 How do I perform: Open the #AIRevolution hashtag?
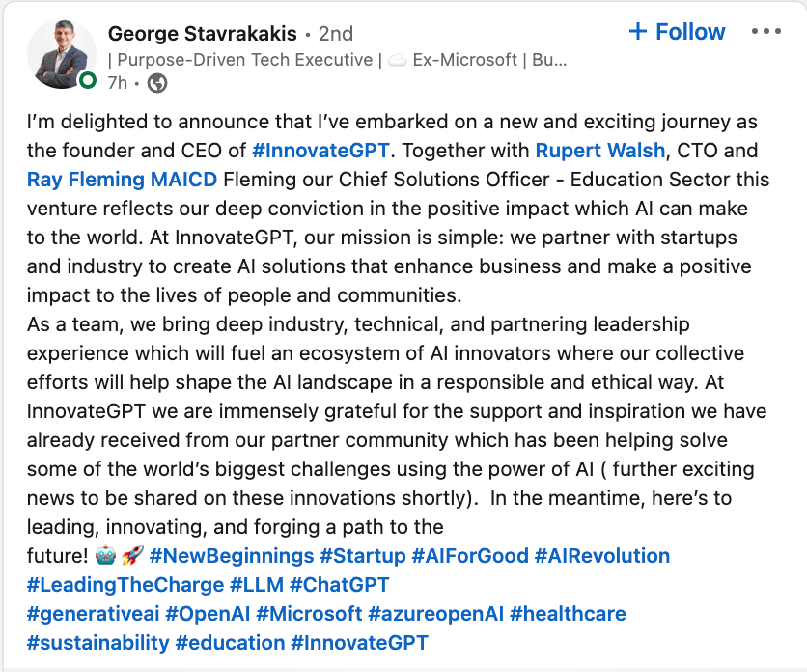[602, 556]
